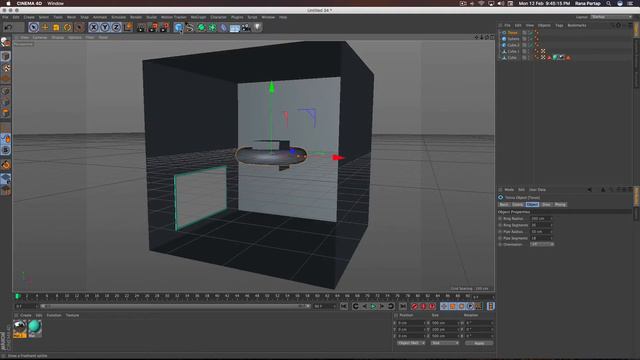640x360 pixels.
Task: Click the Record Active Objects button
Action: [x=414, y=306]
